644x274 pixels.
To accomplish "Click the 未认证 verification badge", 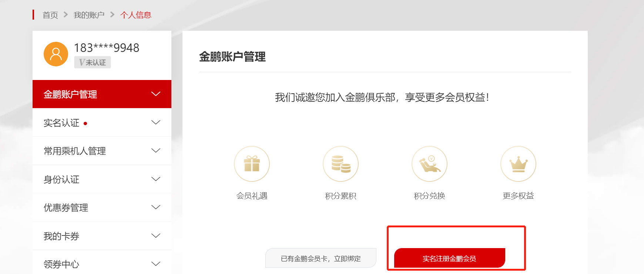I will click(93, 62).
